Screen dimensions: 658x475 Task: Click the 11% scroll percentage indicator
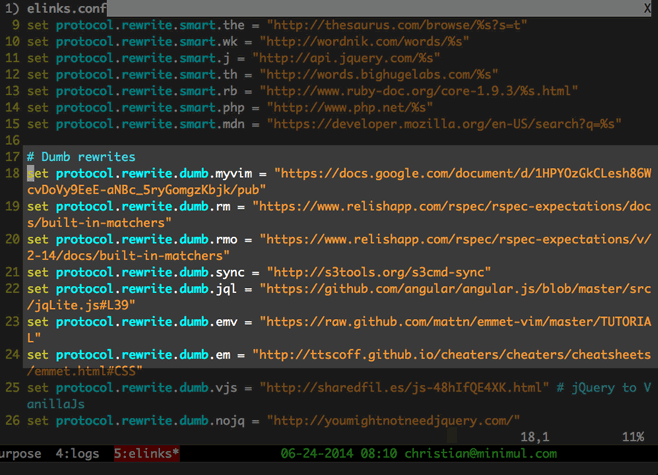click(633, 437)
